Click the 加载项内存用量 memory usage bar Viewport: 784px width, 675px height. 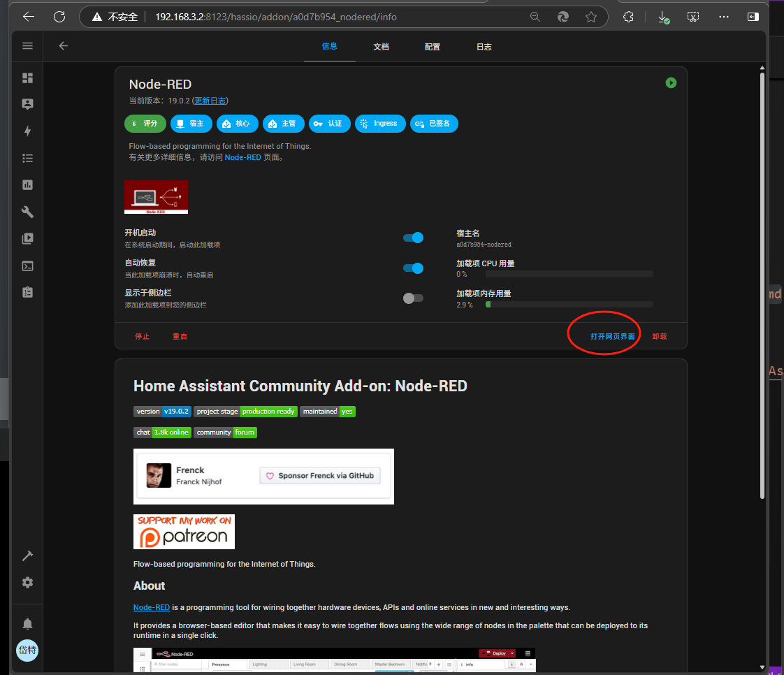tap(569, 305)
